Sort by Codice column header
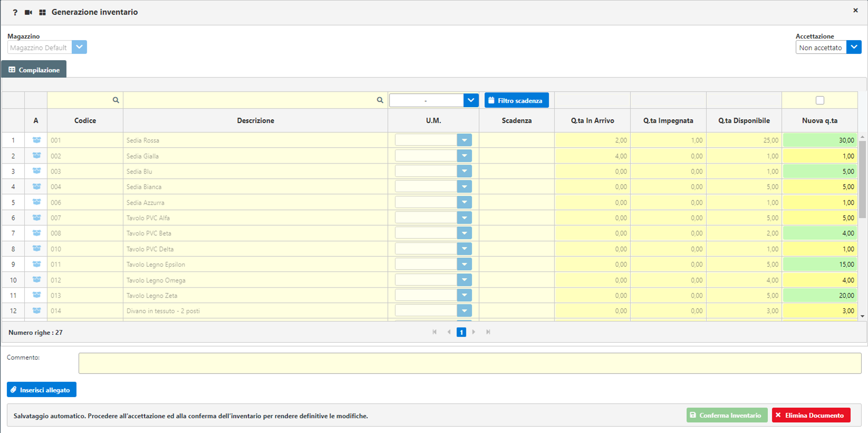Image resolution: width=868 pixels, height=433 pixels. coord(85,121)
